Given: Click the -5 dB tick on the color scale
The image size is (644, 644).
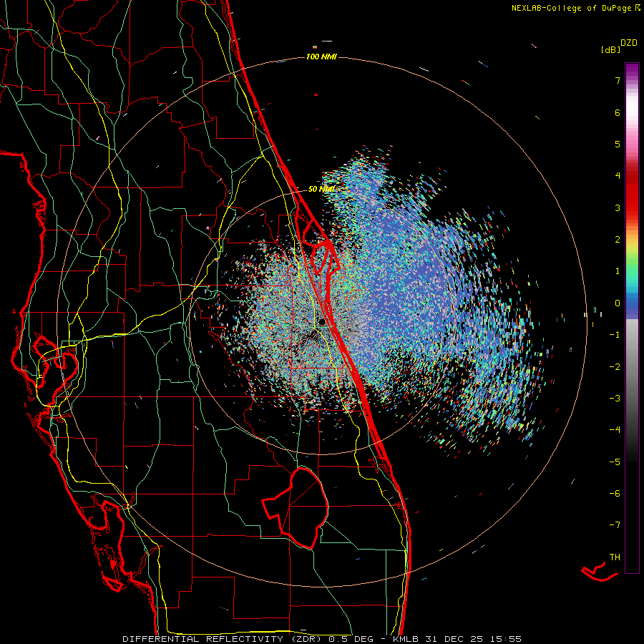Looking at the screenshot, I should (615, 462).
